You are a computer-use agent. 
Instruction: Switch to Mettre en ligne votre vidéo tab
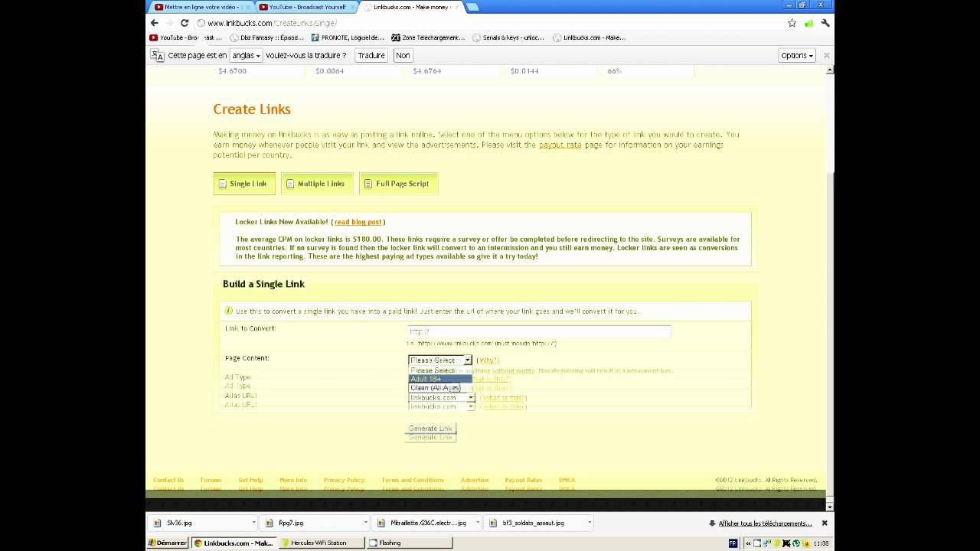click(201, 7)
